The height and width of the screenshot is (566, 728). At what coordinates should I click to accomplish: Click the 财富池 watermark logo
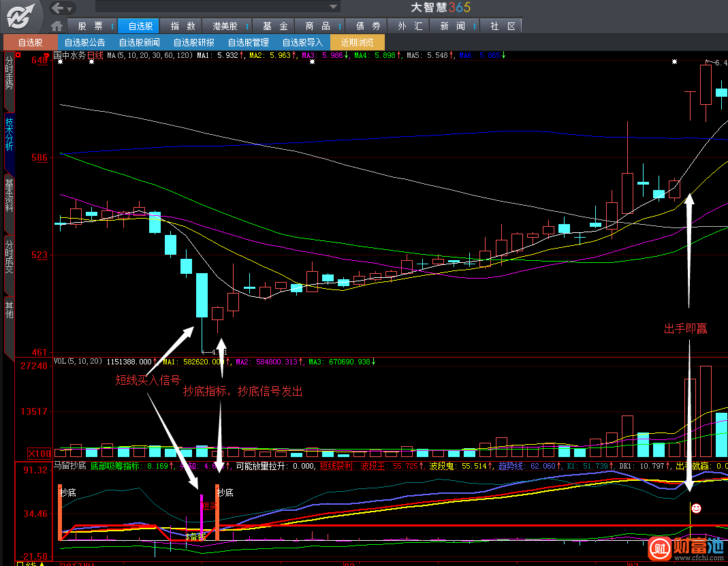coord(686,548)
